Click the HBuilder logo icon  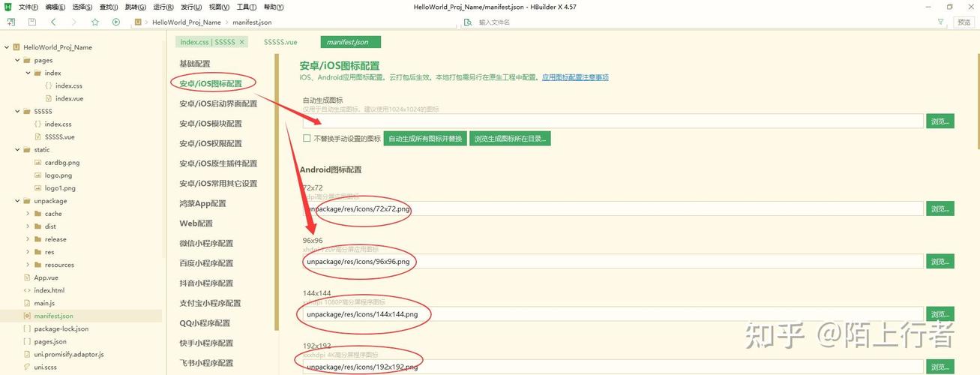click(7, 7)
